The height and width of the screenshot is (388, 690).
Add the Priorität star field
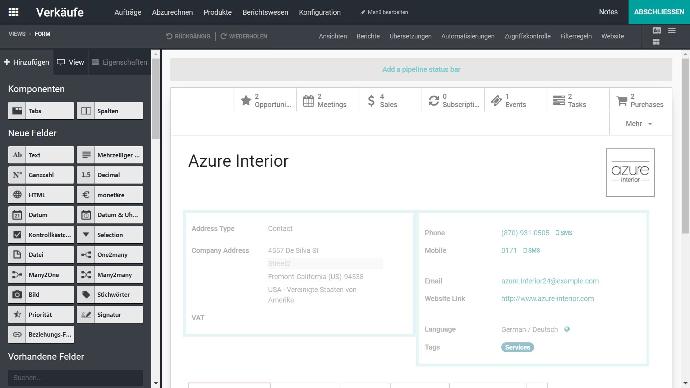click(x=41, y=315)
